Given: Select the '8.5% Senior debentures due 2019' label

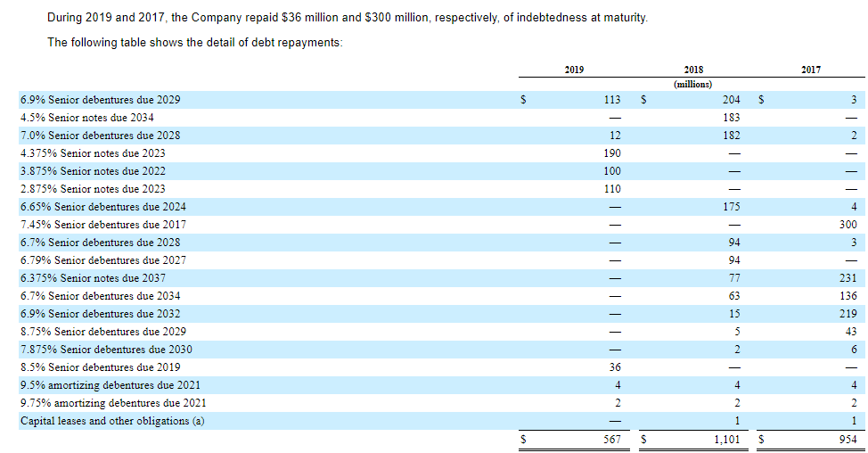Looking at the screenshot, I should click(x=100, y=367).
